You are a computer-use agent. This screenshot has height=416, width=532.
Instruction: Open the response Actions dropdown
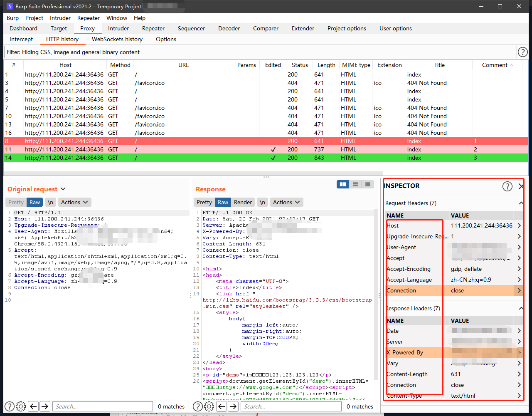pyautogui.click(x=286, y=202)
